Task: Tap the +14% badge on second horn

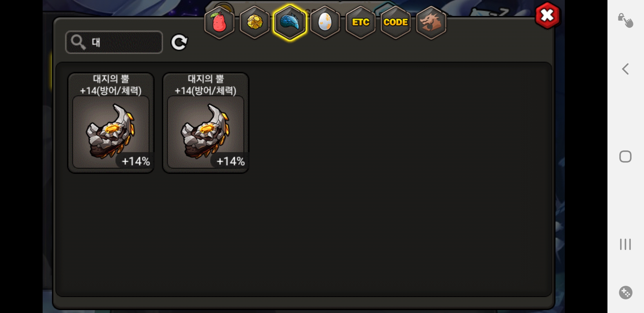Action: coord(230,161)
